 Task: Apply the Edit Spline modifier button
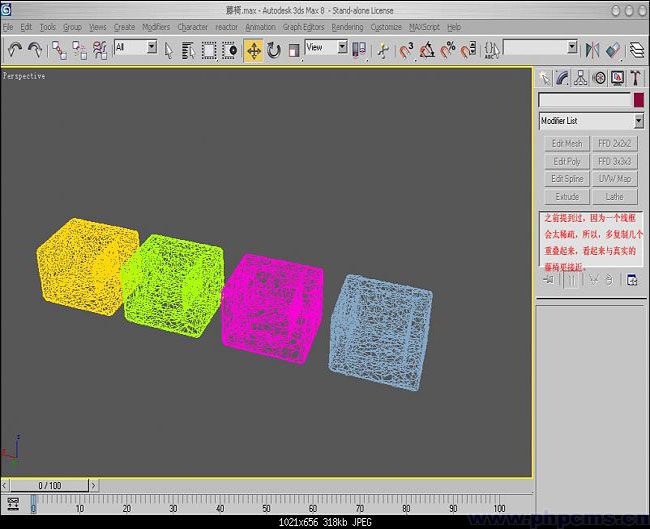coord(567,179)
